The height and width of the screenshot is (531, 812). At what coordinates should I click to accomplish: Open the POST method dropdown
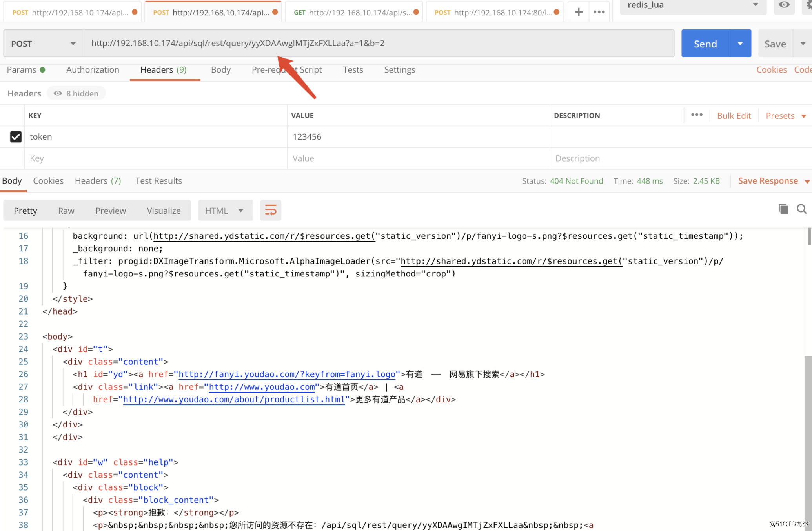43,44
